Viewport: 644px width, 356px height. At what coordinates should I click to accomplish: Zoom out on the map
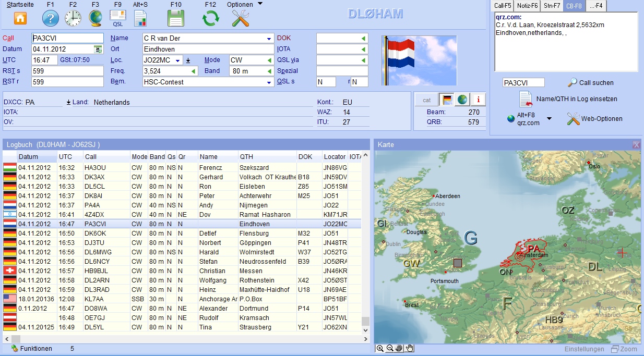[389, 348]
